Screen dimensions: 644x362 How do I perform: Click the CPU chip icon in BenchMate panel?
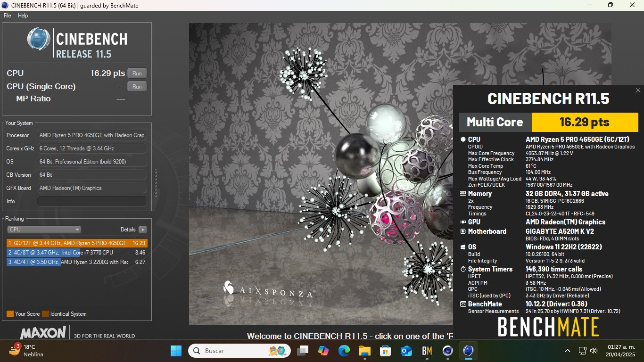pos(463,140)
